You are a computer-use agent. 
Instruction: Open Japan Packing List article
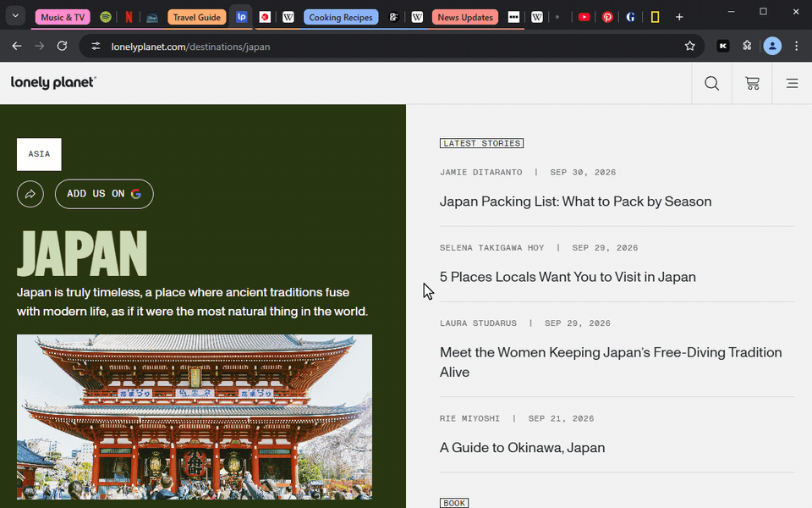tap(575, 202)
